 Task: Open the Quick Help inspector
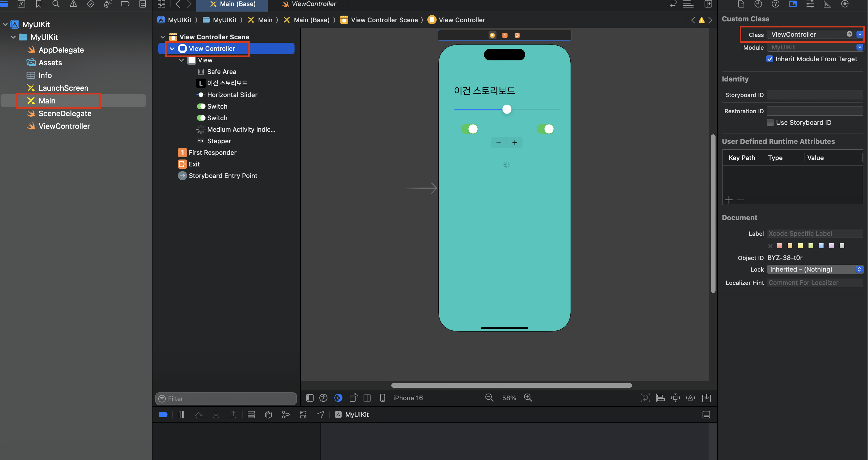(775, 4)
